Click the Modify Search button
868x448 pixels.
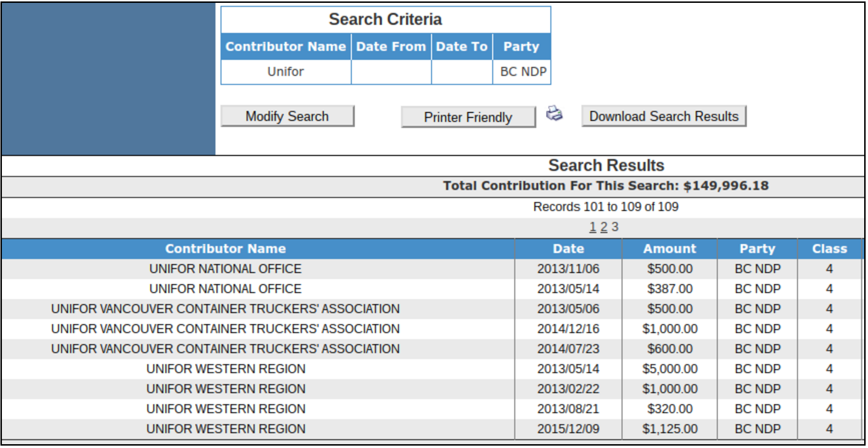pos(287,116)
